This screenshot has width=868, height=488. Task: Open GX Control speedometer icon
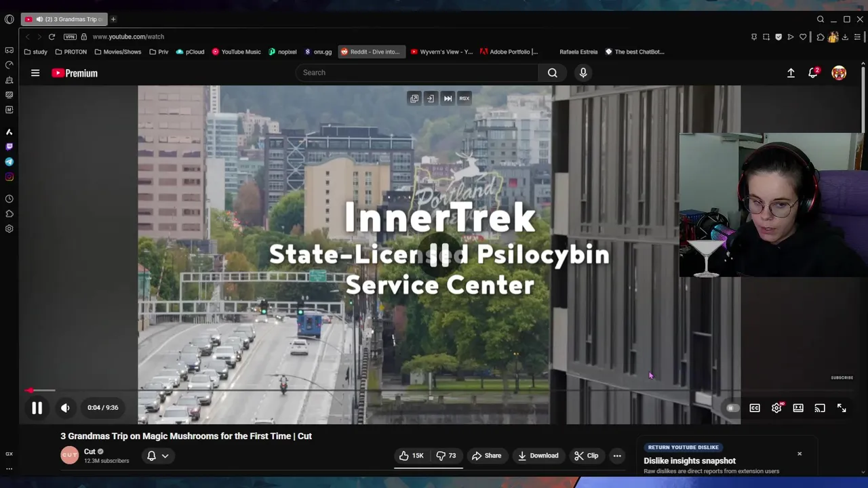point(9,65)
